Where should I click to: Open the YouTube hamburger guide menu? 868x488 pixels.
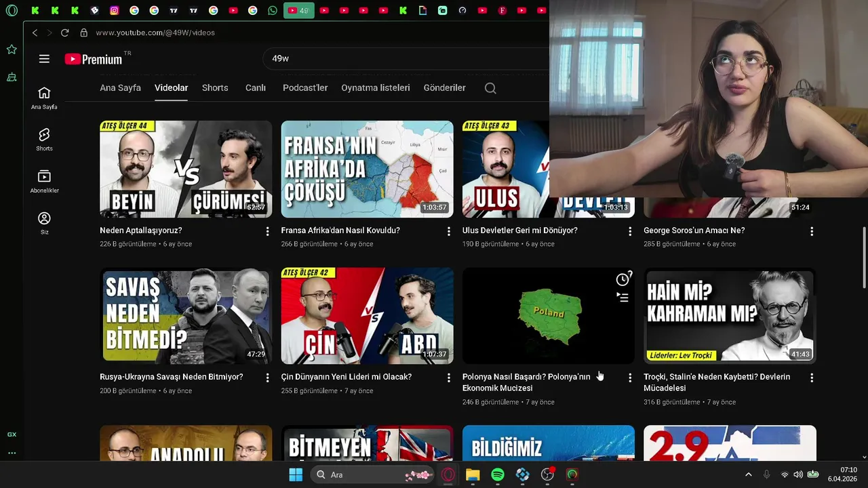tap(44, 59)
